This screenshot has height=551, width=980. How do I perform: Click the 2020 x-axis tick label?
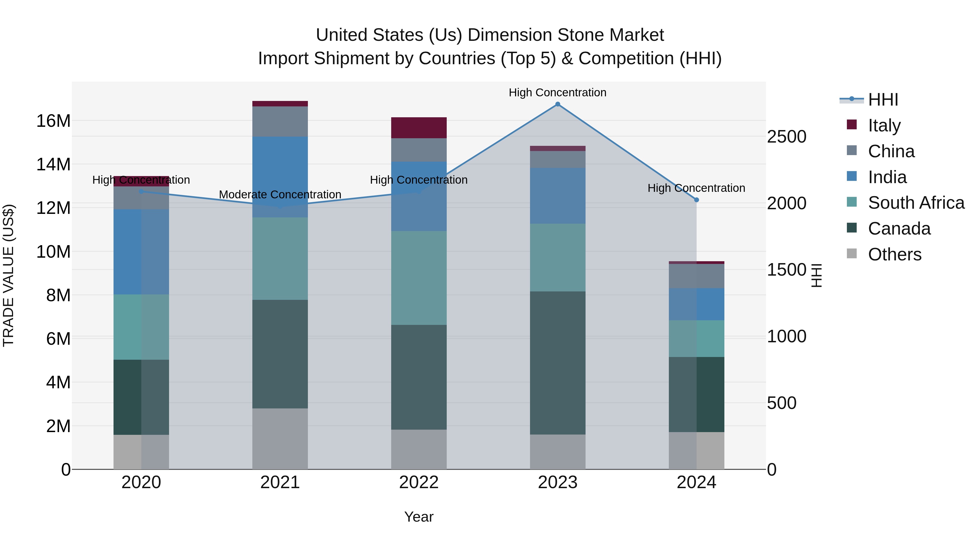pos(141,482)
